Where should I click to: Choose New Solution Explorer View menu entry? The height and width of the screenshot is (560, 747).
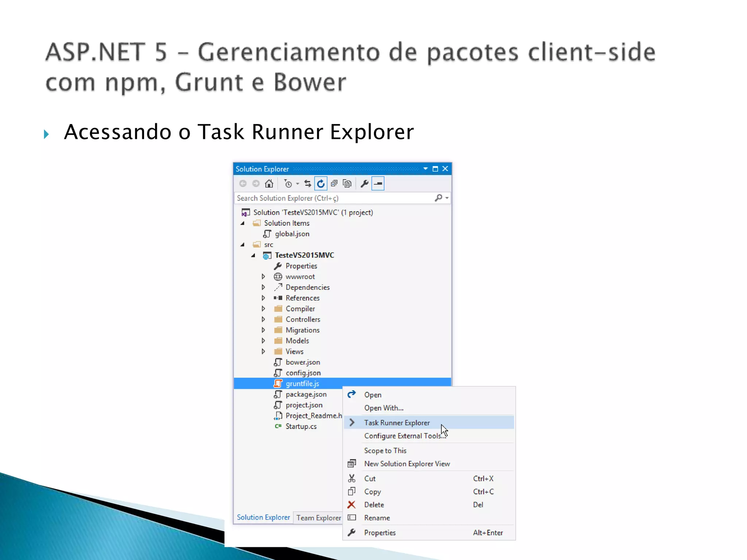click(429, 464)
